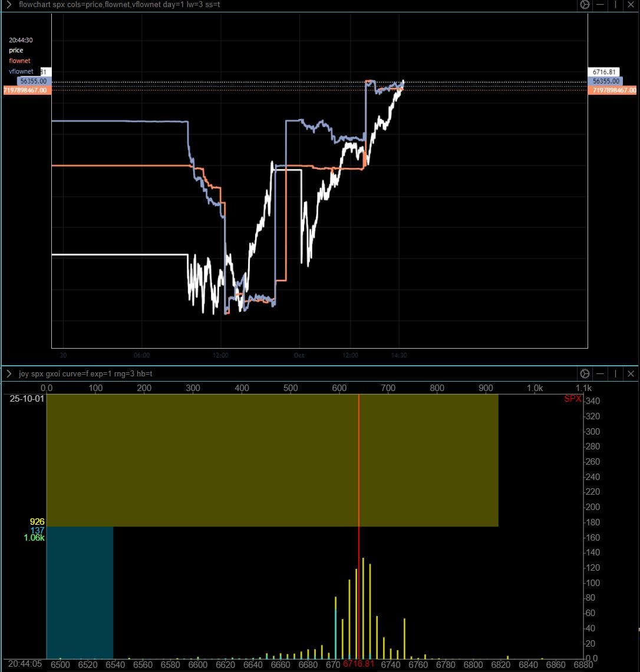This screenshot has height=672, width=640.
Task: Open settings gear in flowchart panel
Action: tap(585, 5)
